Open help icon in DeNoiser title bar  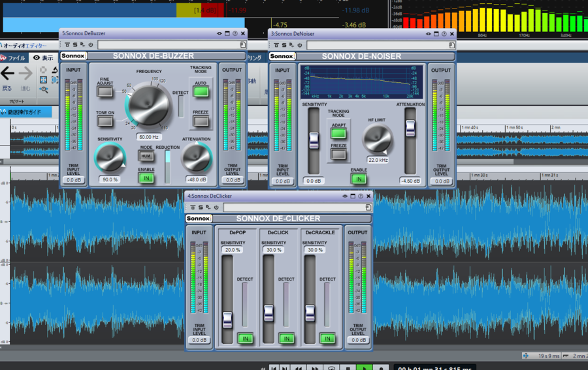click(444, 34)
